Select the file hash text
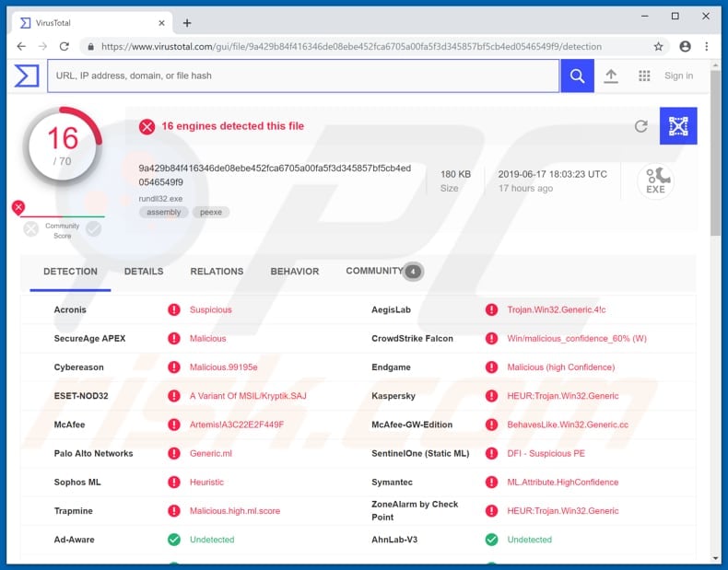The height and width of the screenshot is (570, 728). point(275,175)
